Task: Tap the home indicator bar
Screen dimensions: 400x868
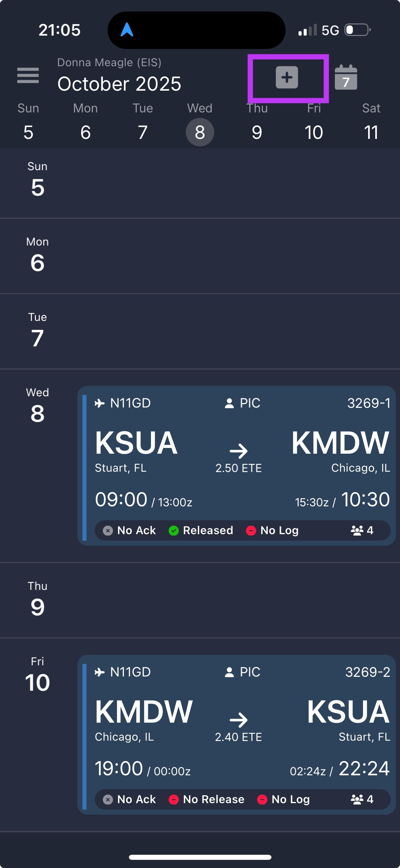Action: pyautogui.click(x=200, y=857)
